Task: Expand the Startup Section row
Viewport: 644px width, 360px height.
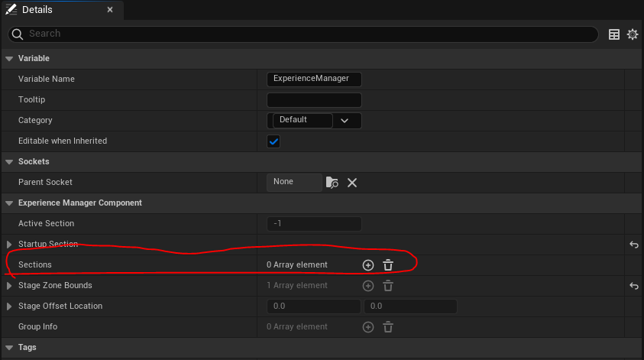Action: point(9,245)
